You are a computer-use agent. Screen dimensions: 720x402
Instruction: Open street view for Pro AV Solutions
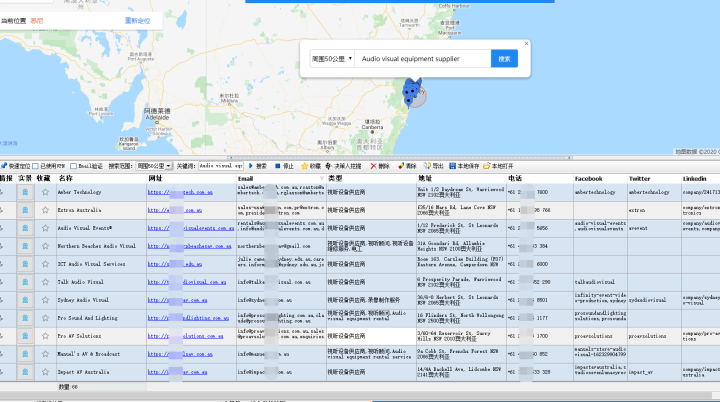[25, 336]
